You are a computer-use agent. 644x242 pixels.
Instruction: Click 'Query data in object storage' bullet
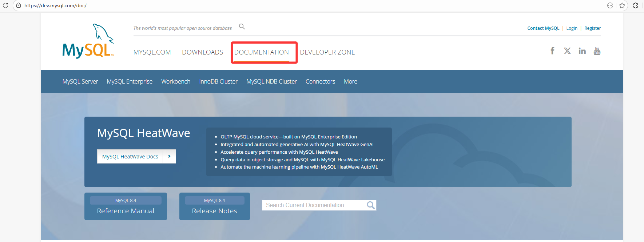point(302,160)
